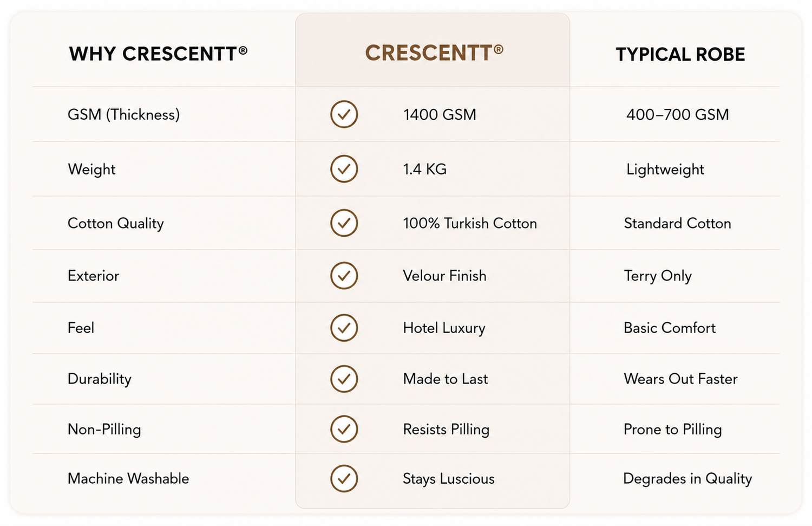Click the checkmark beside Made to Last
The width and height of the screenshot is (812, 526).
click(344, 379)
